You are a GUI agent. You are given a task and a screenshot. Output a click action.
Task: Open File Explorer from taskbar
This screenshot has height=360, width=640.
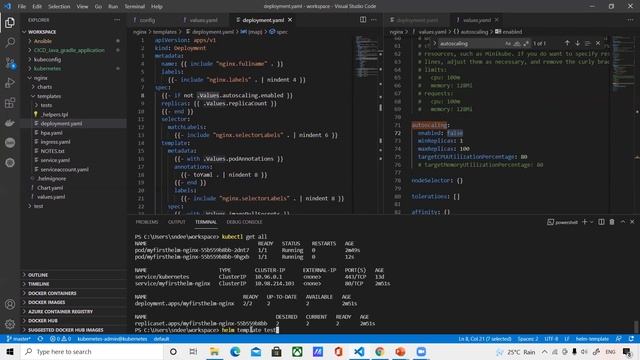tap(214, 351)
